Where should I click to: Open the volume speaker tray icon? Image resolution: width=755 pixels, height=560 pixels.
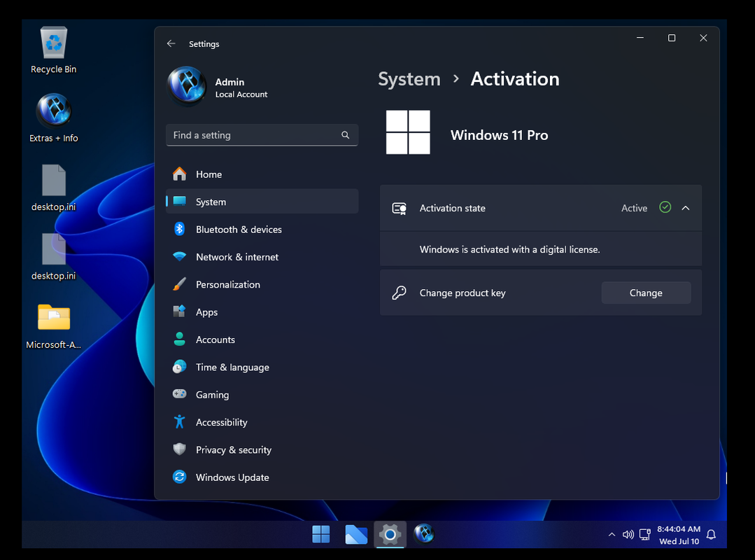tap(628, 535)
